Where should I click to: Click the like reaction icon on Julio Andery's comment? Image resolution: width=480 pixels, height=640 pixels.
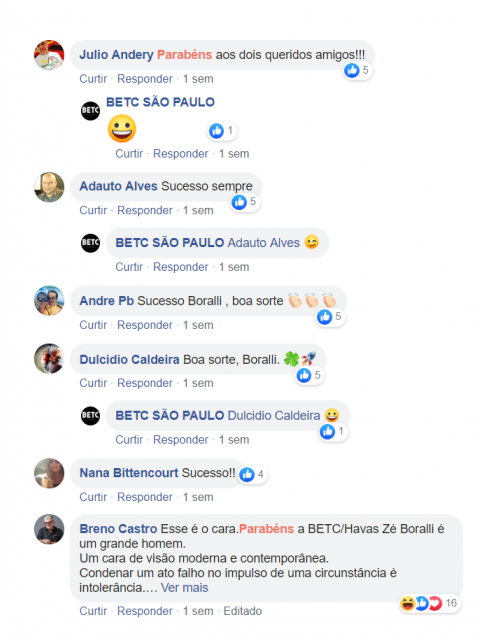pyautogui.click(x=352, y=70)
